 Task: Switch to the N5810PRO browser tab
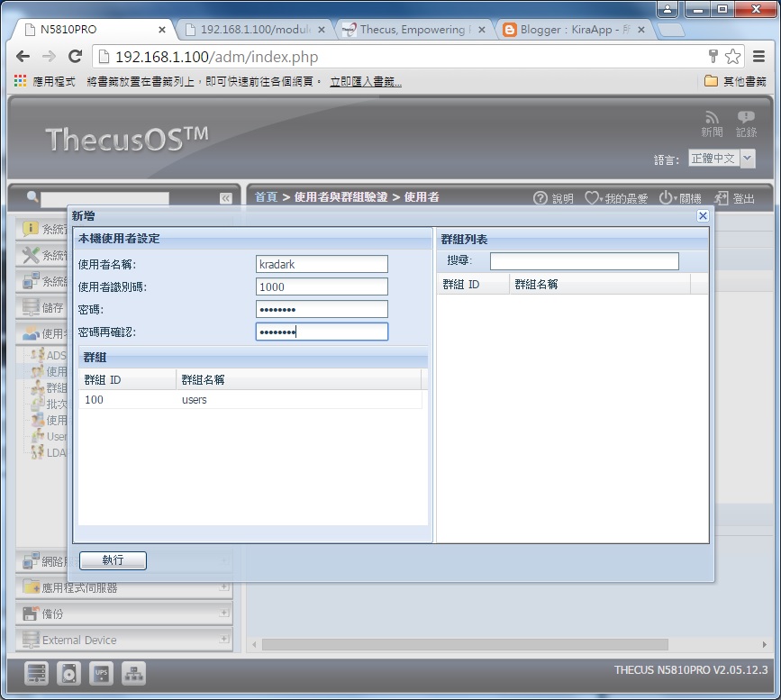(x=92, y=30)
